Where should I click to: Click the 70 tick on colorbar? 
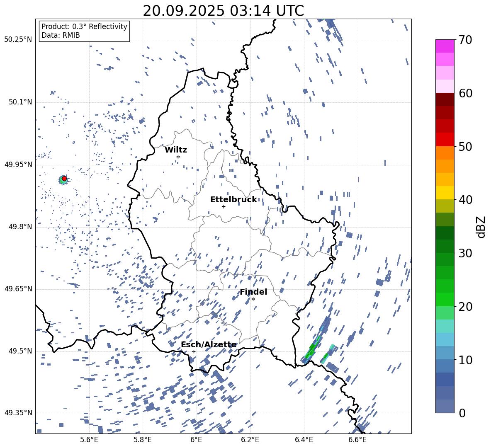click(x=465, y=40)
